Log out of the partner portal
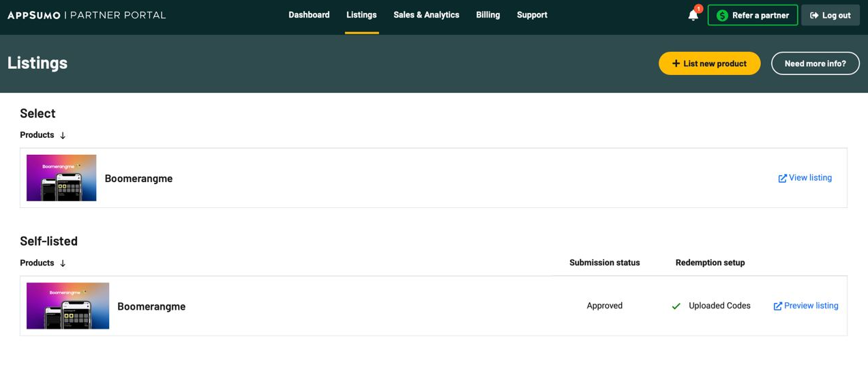Screen dimensions: 868x367 [830, 15]
